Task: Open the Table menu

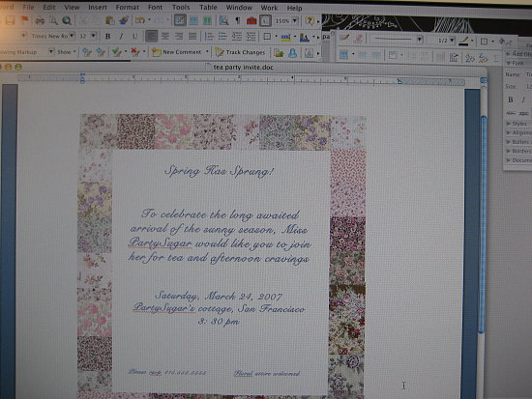Action: coord(208,7)
